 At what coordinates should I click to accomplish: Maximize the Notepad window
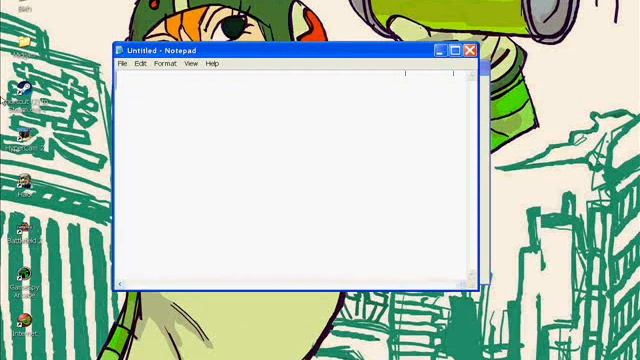455,50
